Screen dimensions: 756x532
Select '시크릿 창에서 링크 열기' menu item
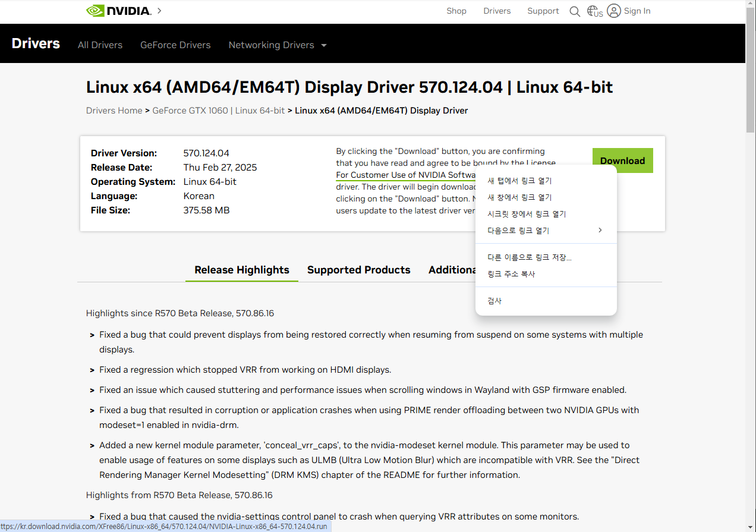coord(546,214)
